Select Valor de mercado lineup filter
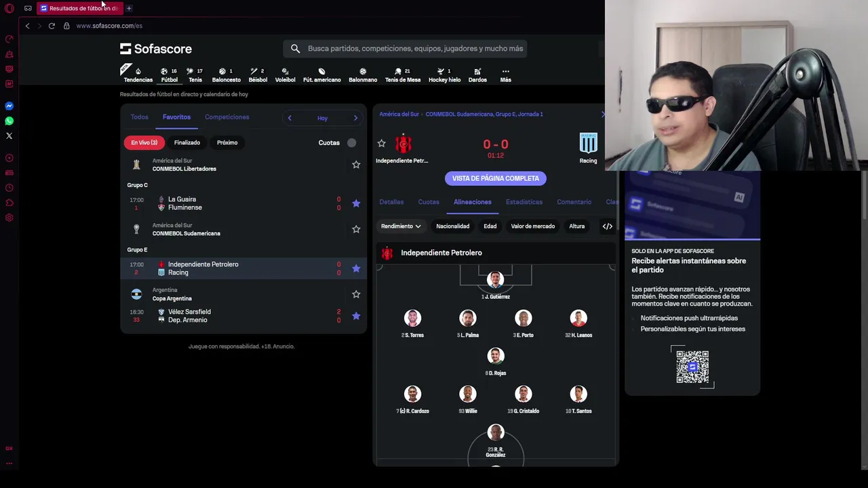 [533, 226]
